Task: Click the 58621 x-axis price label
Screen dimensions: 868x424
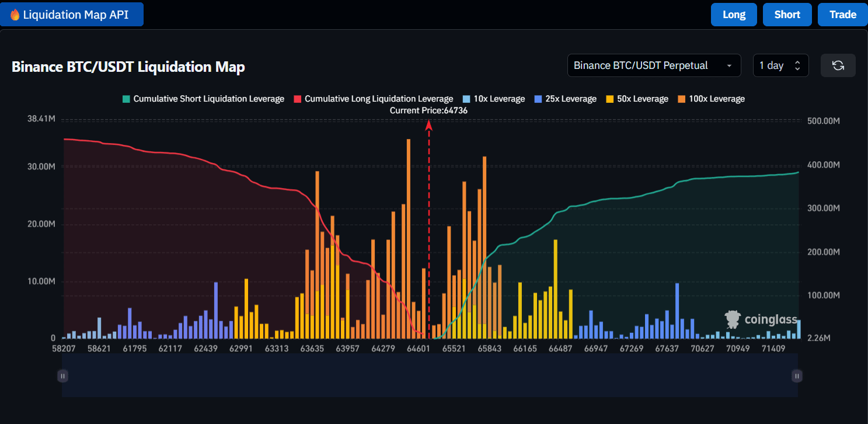Action: coord(99,349)
